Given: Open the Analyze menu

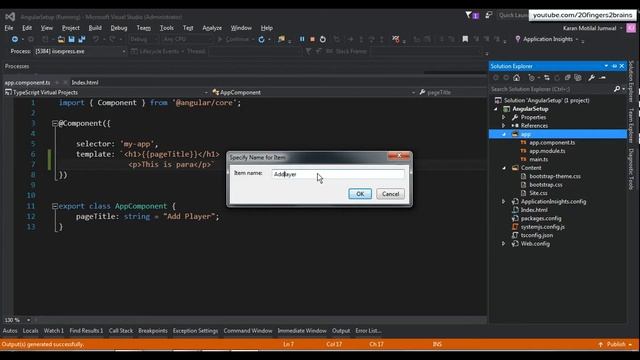Looking at the screenshot, I should [x=212, y=28].
